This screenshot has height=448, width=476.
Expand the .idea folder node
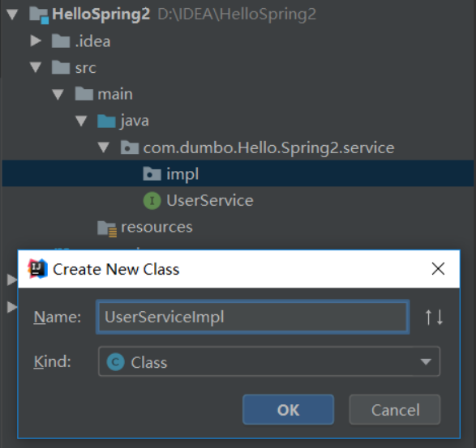(x=36, y=41)
